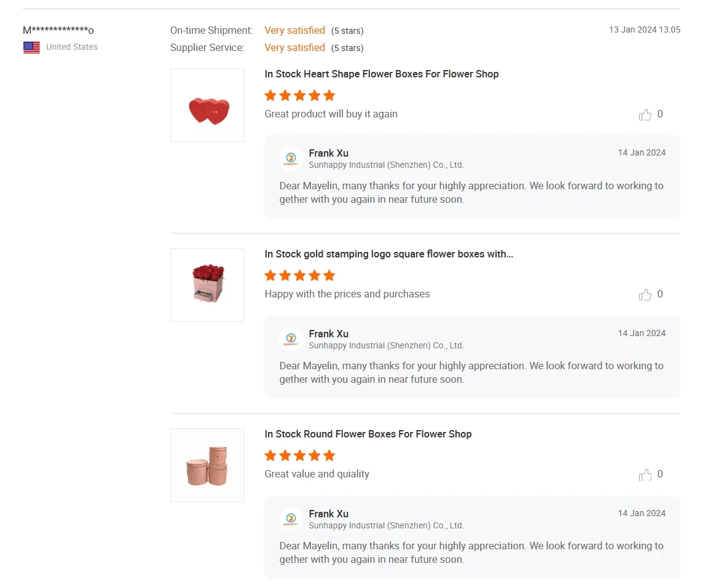Open In Stock gold stamping logo square link
Image resolution: width=705 pixels, height=588 pixels.
point(388,254)
